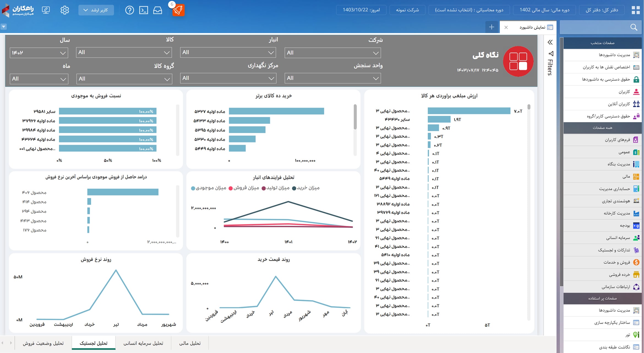Screen dimensions: 644x353
Task: Click the امروز date button
Action: pos(361,10)
